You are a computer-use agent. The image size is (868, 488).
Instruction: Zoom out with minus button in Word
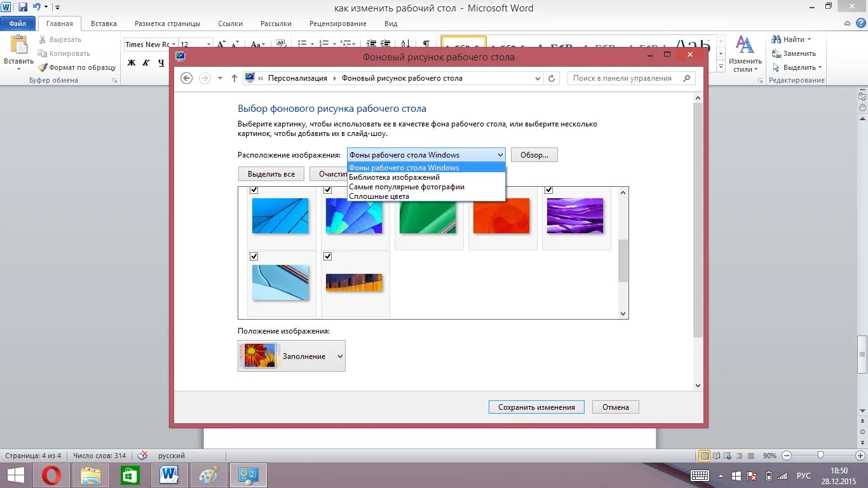click(x=787, y=456)
